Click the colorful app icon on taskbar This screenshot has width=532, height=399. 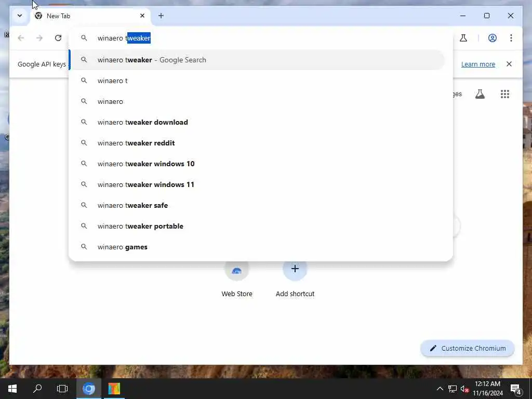pyautogui.click(x=114, y=389)
